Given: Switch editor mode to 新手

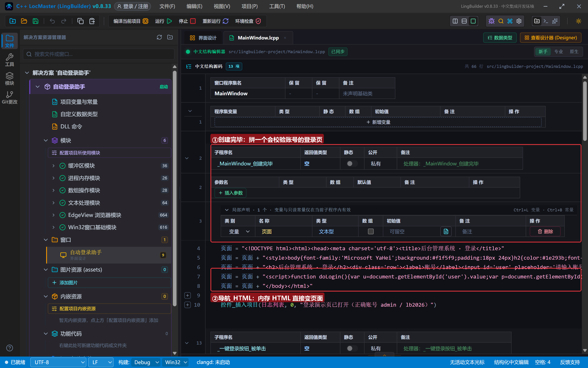Looking at the screenshot, I should click(x=543, y=52).
